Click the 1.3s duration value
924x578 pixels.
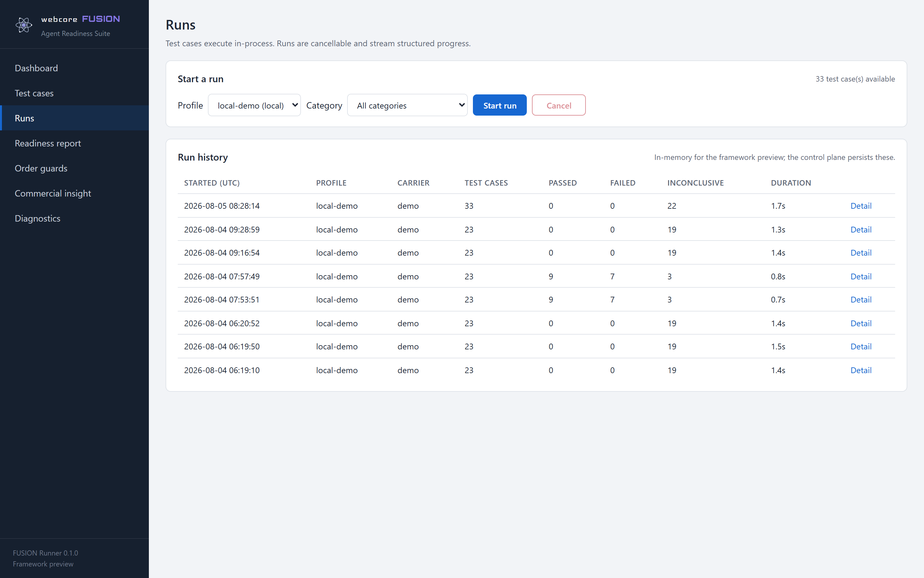[x=778, y=229]
